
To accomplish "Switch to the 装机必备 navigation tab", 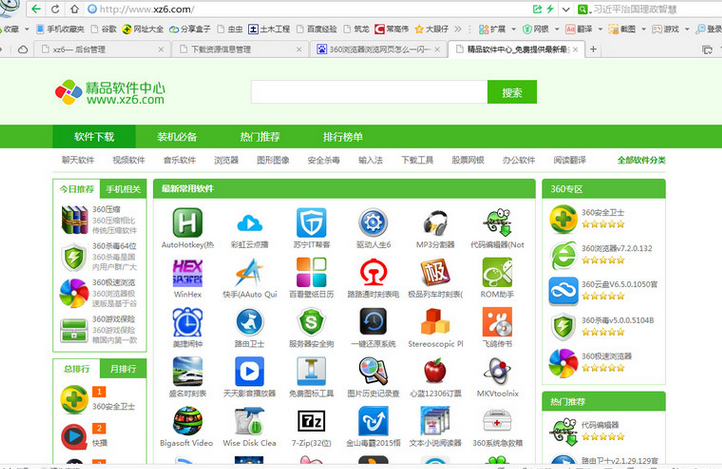I will click(177, 137).
